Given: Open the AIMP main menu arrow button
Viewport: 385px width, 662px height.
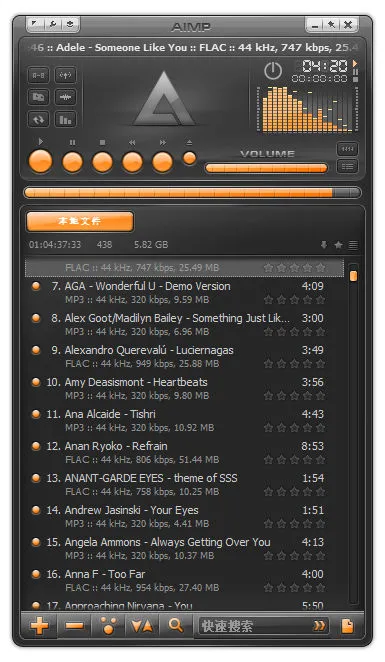Looking at the screenshot, I should click(35, 24).
